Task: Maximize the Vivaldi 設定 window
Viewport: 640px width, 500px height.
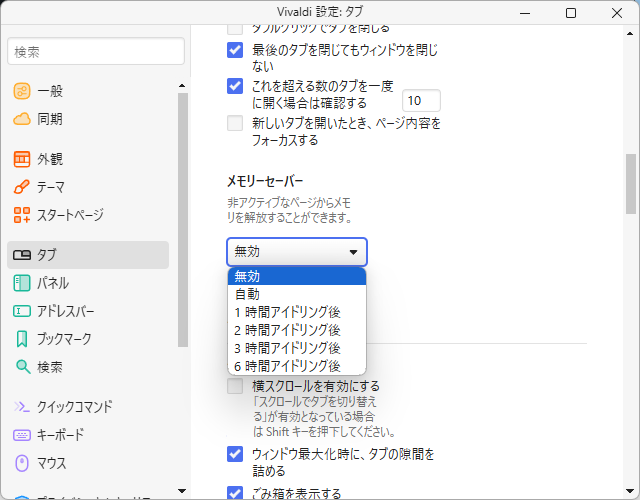Action: [x=571, y=13]
